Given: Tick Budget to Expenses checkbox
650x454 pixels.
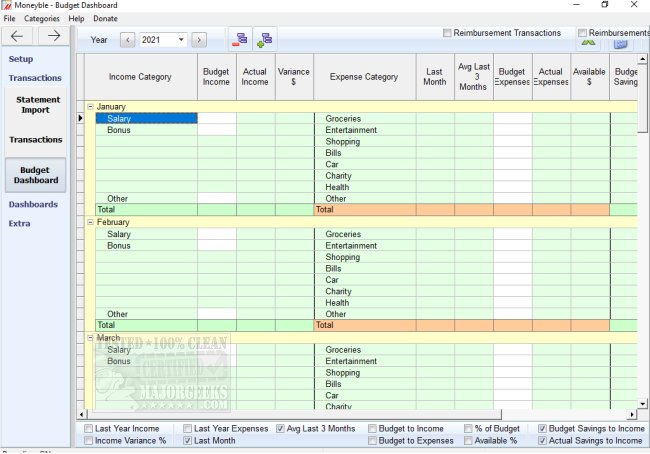Looking at the screenshot, I should pos(372,440).
